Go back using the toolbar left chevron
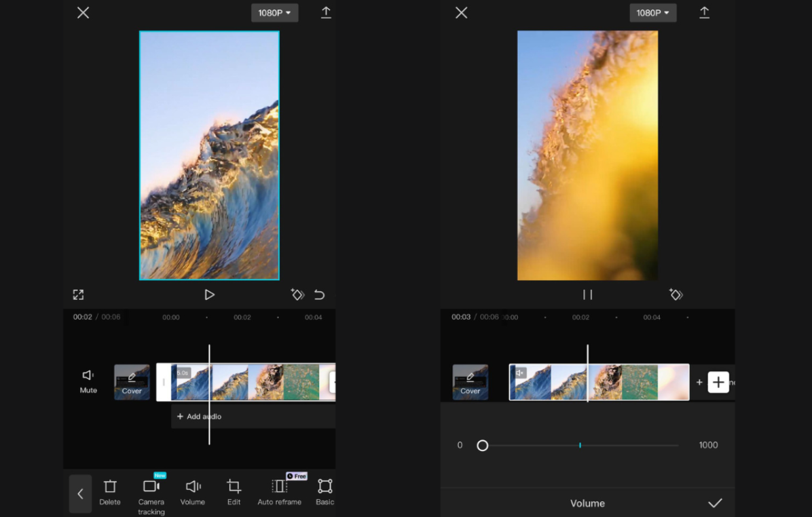 [80, 494]
